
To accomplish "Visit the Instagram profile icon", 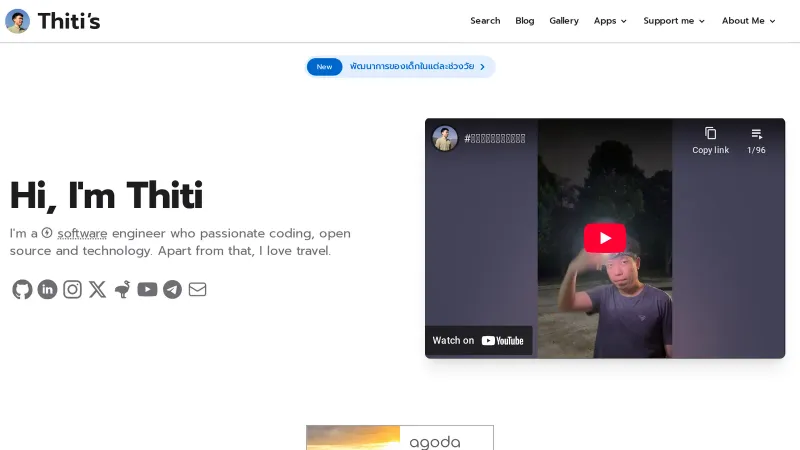I will [x=72, y=290].
